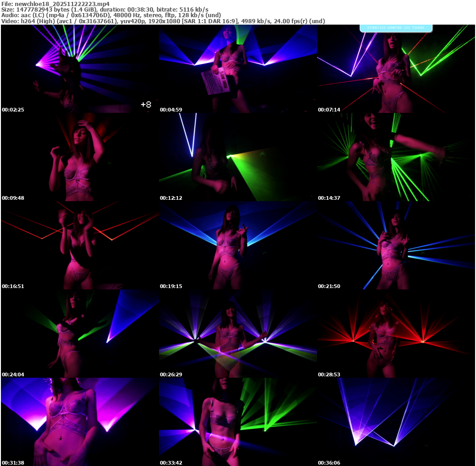Click the file name text in header

(55, 4)
